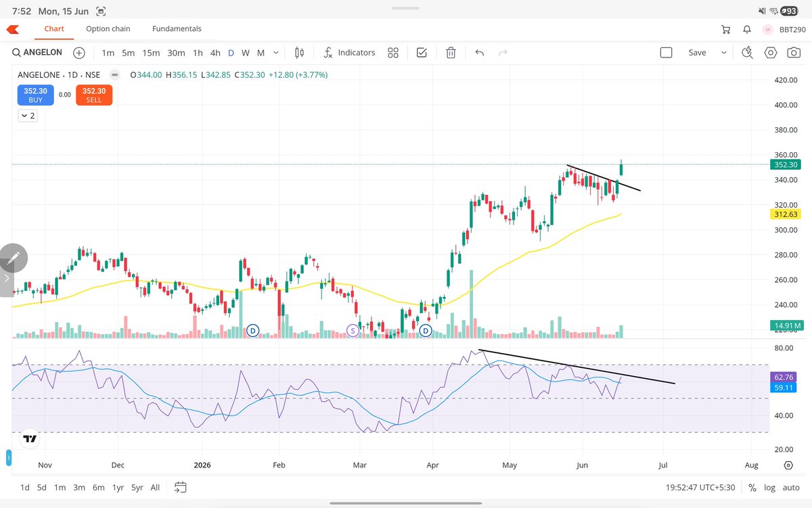Click the Save layout button
812x508 pixels.
pyautogui.click(x=697, y=53)
